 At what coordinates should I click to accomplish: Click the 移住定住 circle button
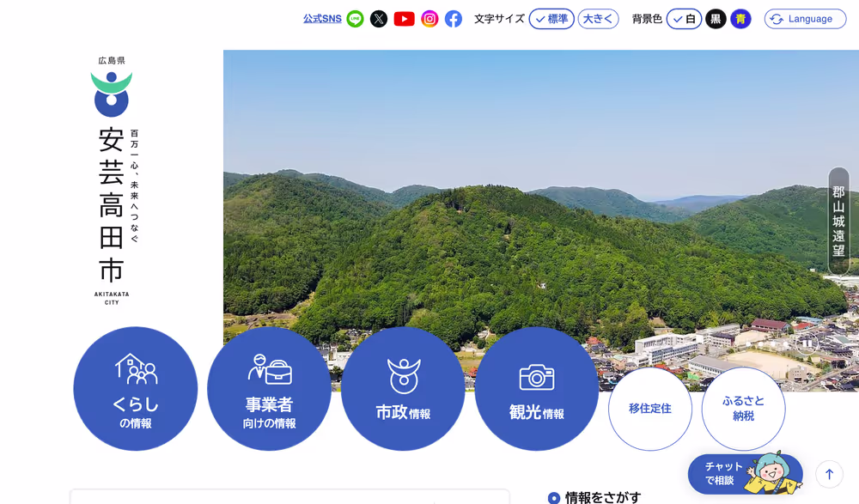(649, 409)
